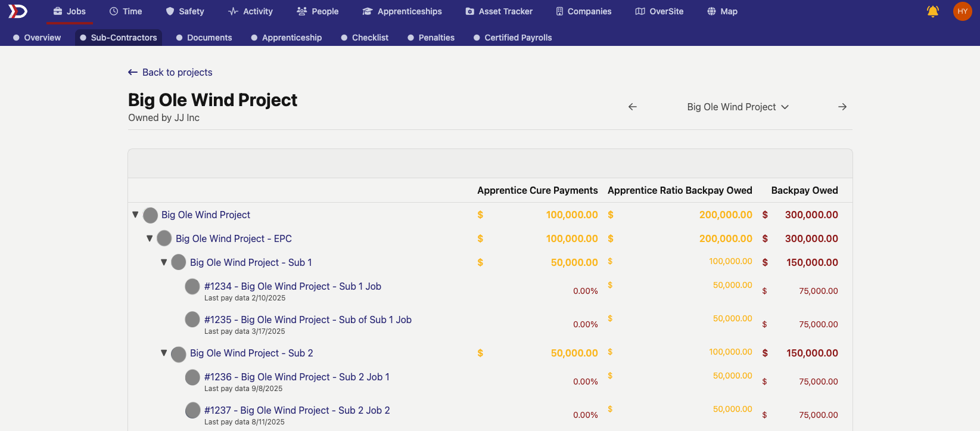
Task: Click the gray avatar beside Big Ole Wind Project - EPC
Action: click(164, 238)
